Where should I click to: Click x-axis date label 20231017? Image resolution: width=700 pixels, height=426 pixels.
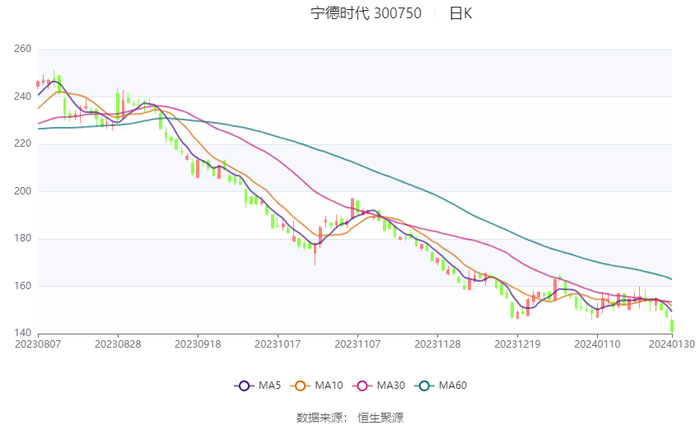click(278, 345)
